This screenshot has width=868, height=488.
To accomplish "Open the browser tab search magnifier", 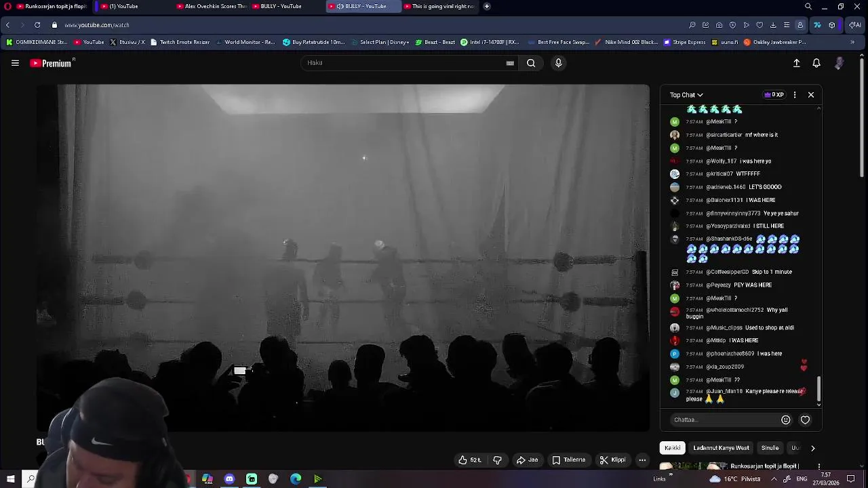I will [x=808, y=6].
